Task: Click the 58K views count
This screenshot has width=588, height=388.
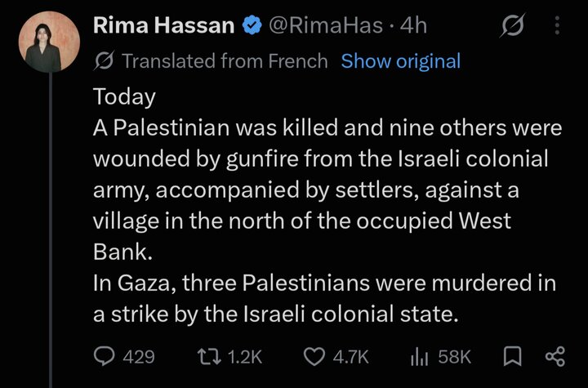Action: pos(455,356)
